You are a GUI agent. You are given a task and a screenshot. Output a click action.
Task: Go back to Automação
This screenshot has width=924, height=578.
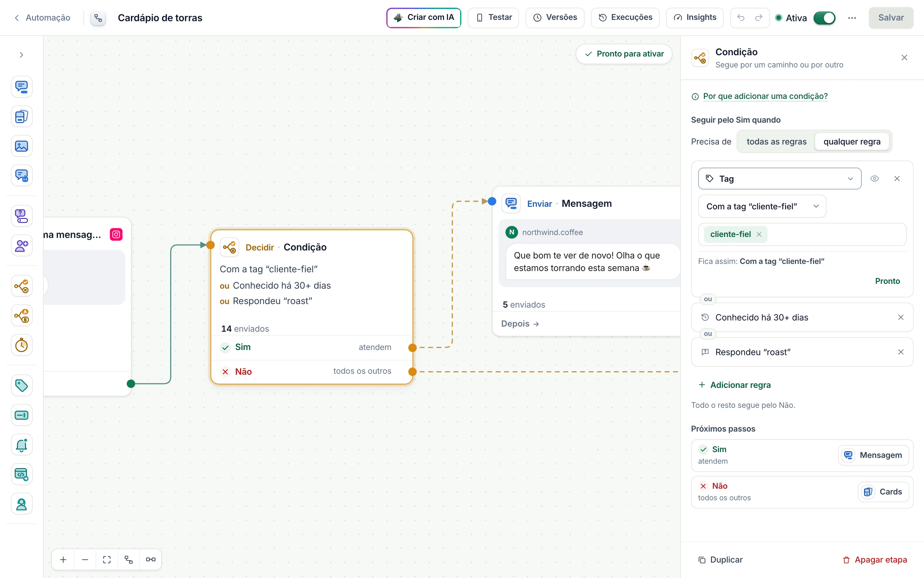tap(42, 18)
